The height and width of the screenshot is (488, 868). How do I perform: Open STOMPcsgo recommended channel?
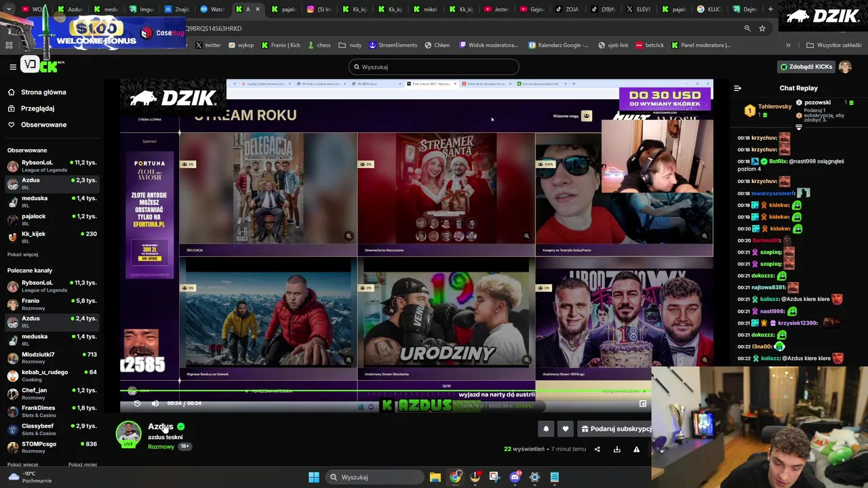click(x=53, y=447)
